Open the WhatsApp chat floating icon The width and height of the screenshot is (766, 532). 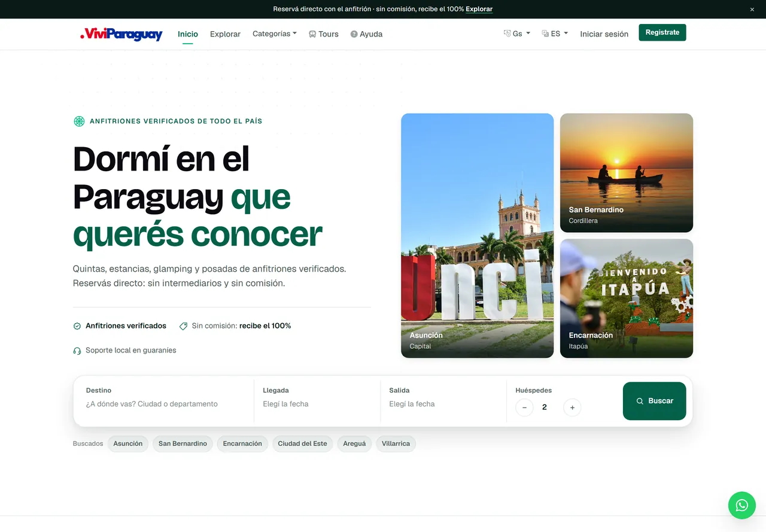(742, 505)
